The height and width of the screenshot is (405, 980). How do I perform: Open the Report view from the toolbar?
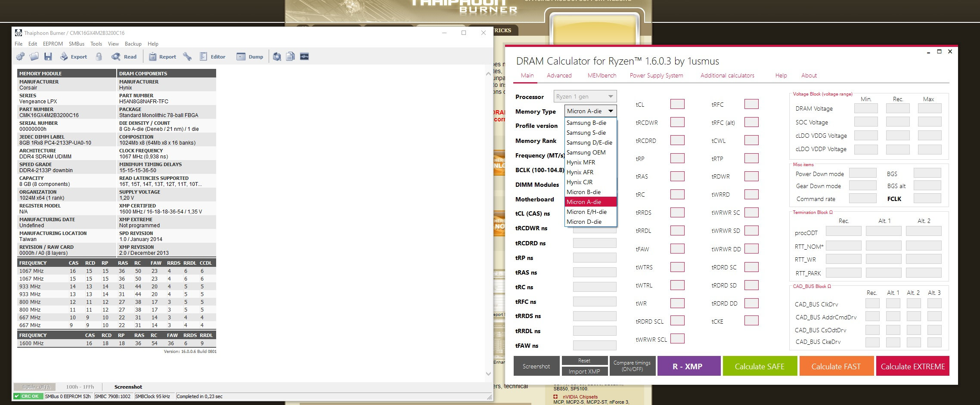pyautogui.click(x=162, y=56)
